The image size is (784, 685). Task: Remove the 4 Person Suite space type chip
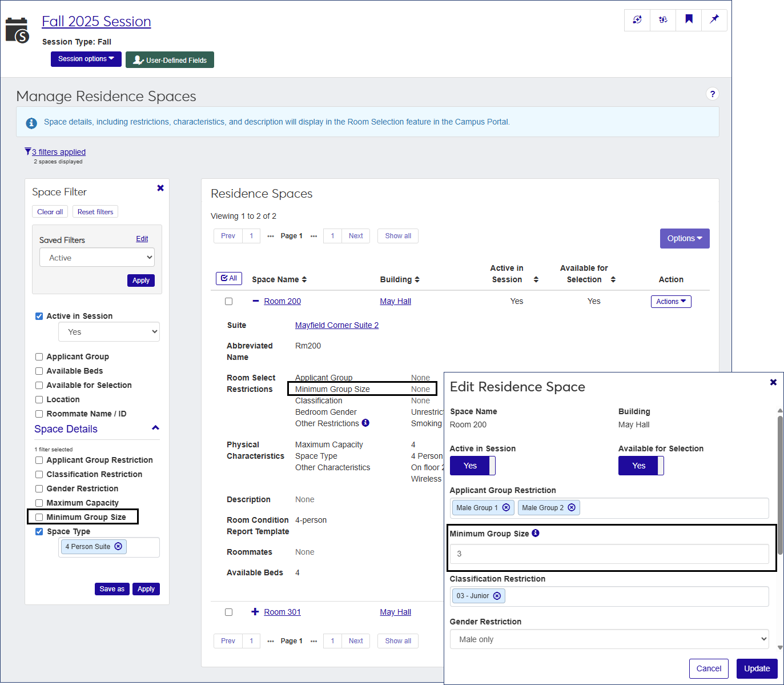(x=119, y=546)
